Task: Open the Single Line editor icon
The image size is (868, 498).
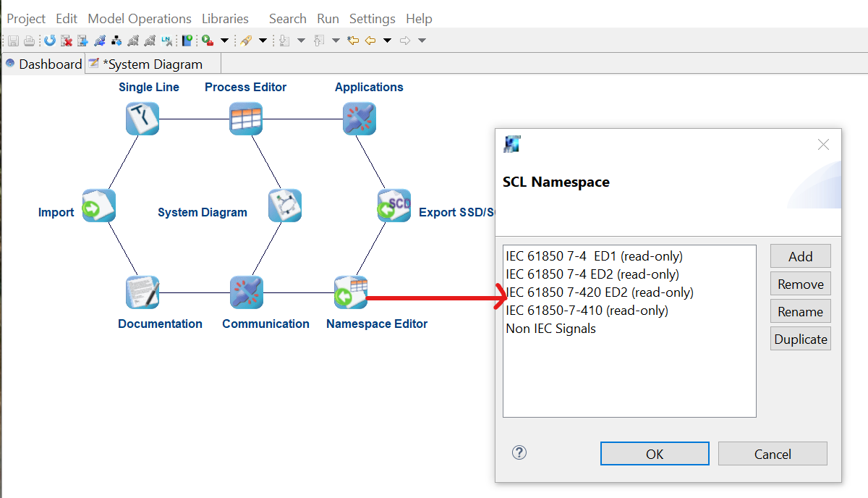Action: [x=142, y=119]
